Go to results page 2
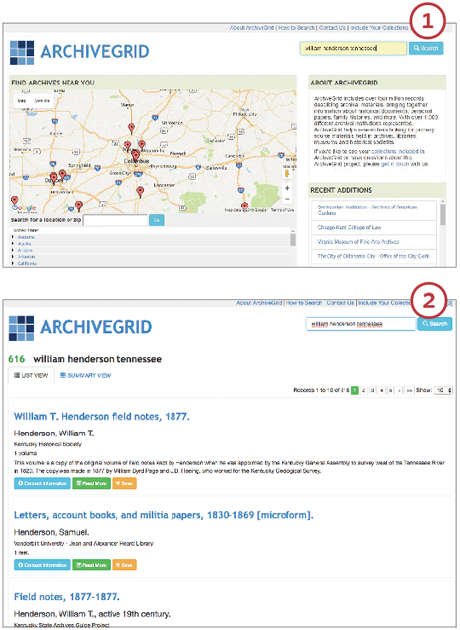The image size is (460, 630). pyautogui.click(x=363, y=391)
